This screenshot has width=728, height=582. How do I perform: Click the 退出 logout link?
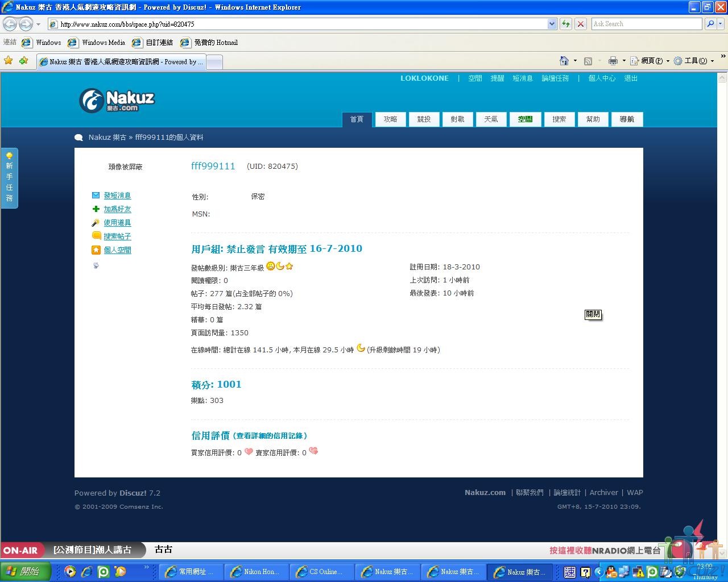point(631,78)
